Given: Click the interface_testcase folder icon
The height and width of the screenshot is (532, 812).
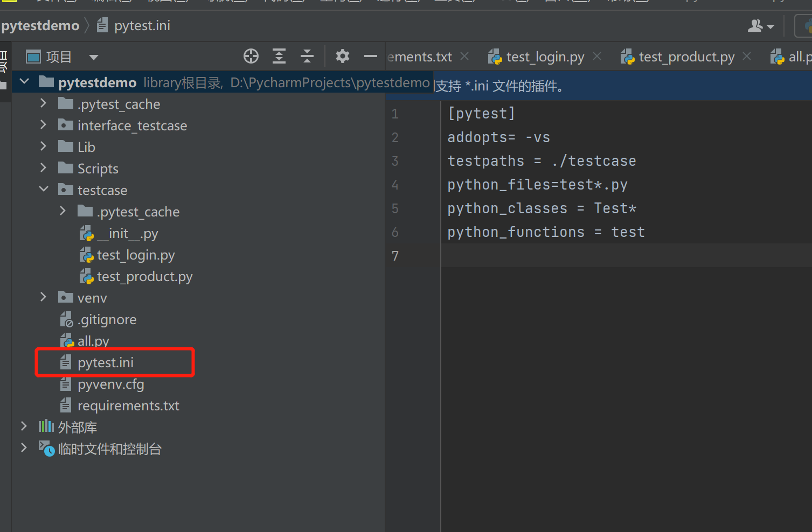Looking at the screenshot, I should [66, 125].
